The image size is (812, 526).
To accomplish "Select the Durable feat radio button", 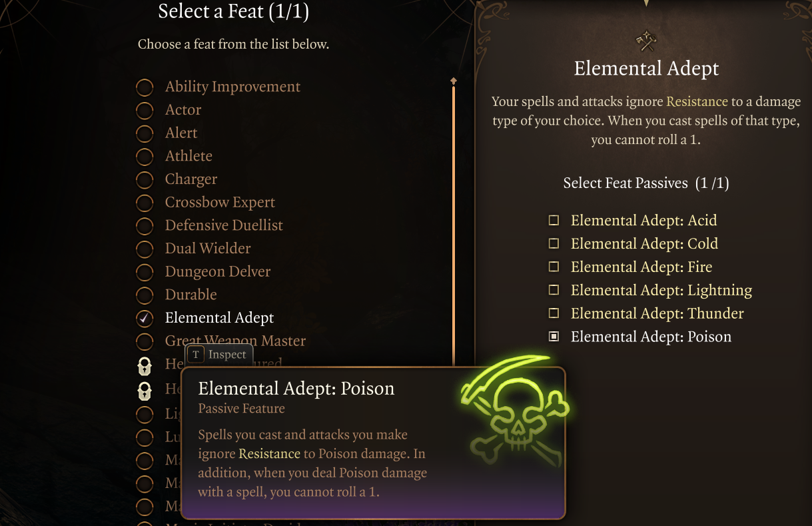I will (145, 295).
